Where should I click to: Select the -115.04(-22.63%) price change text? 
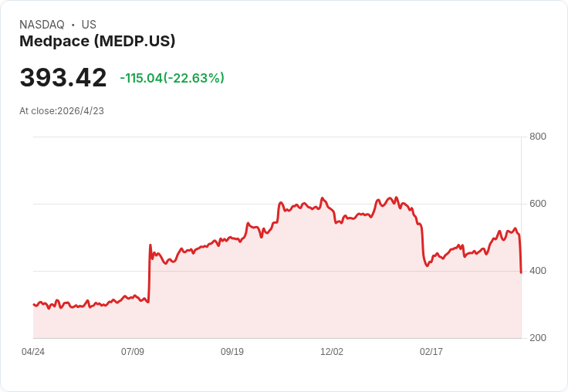172,78
